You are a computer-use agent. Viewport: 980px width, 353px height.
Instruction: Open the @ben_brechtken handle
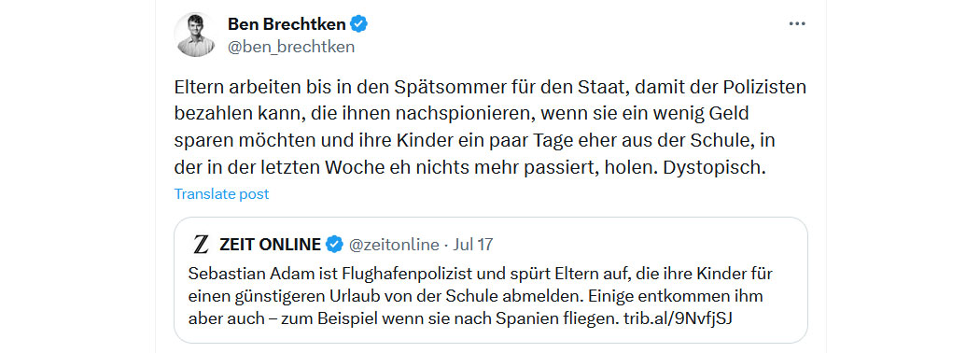point(291,47)
